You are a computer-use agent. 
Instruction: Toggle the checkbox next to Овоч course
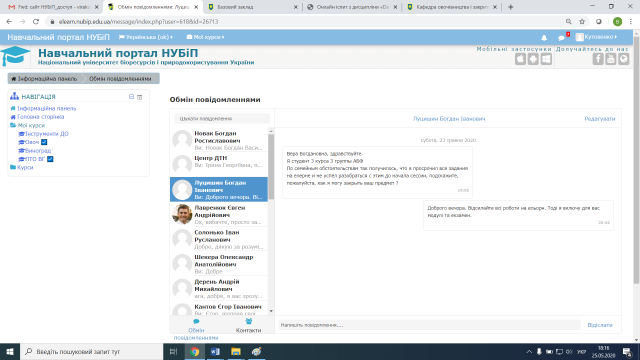[44, 142]
